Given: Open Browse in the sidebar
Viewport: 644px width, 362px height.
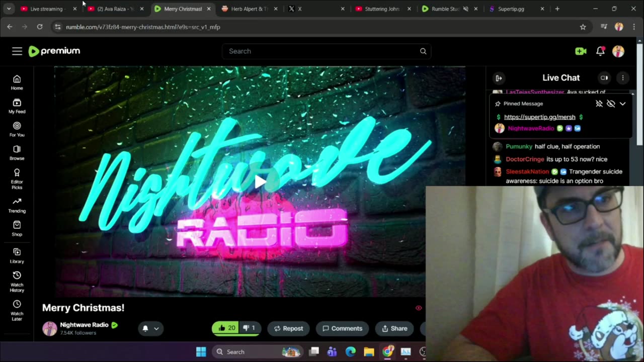Looking at the screenshot, I should (x=17, y=153).
